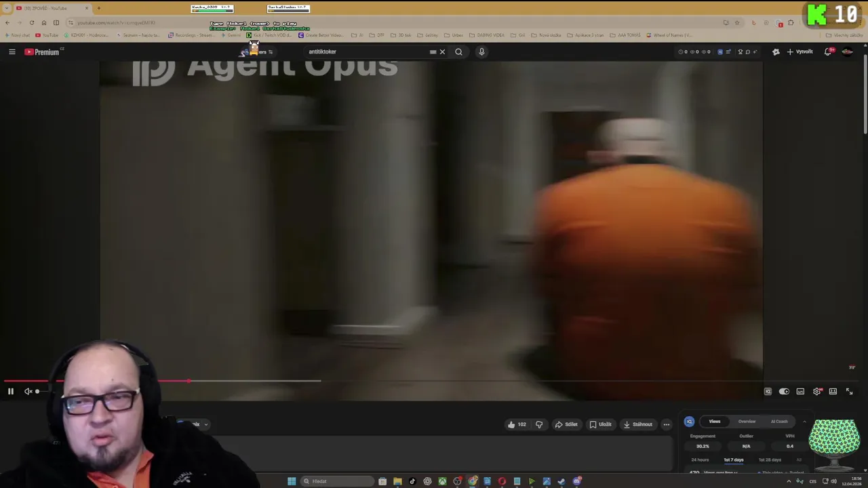Go back in the browser
Viewport: 868px width, 488px height.
pyautogui.click(x=7, y=22)
